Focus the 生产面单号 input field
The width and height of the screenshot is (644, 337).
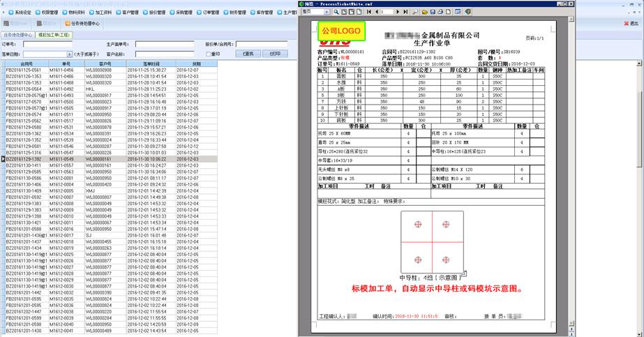[x=165, y=44]
